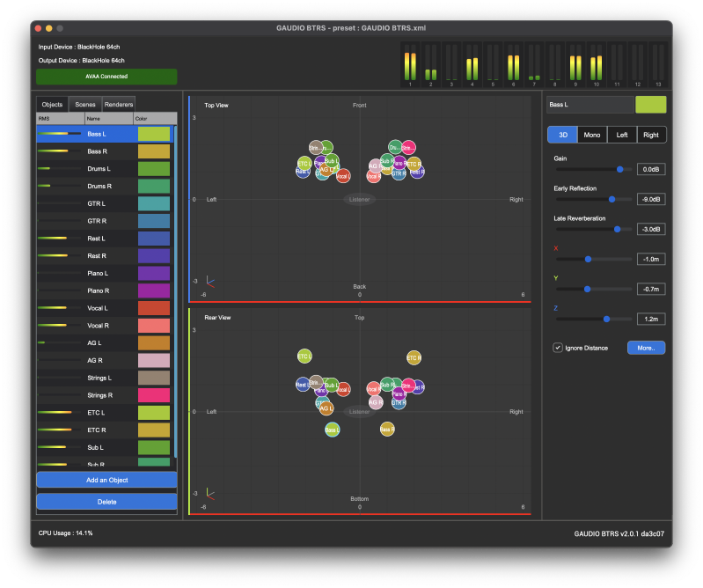Select the Bass L circle in Rear View
703x588 pixels.
point(332,430)
